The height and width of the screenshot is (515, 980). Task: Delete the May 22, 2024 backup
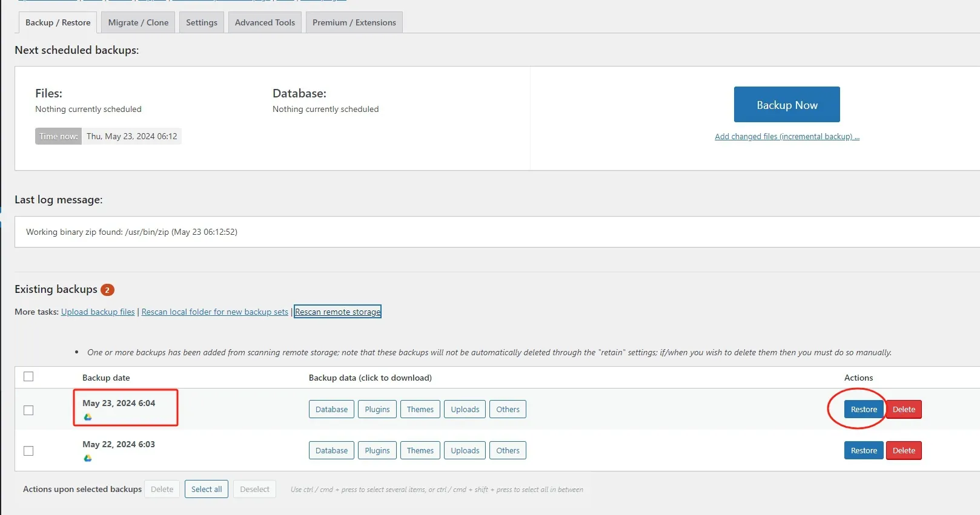(x=903, y=451)
